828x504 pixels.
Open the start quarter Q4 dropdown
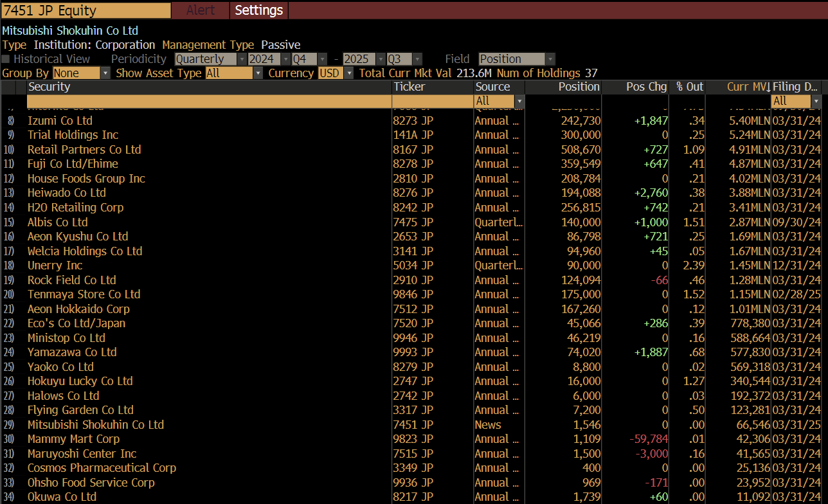(x=309, y=59)
